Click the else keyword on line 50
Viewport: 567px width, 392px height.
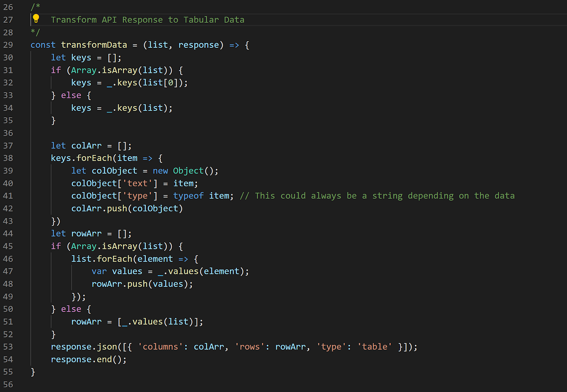coord(71,309)
